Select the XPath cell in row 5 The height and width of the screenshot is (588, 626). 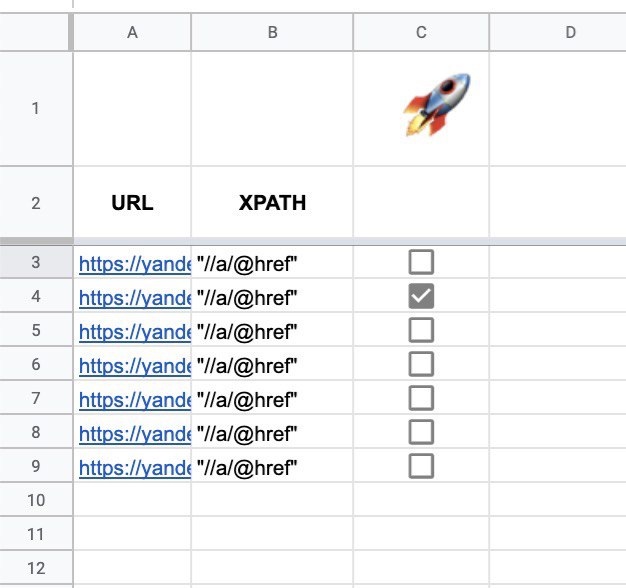point(272,330)
